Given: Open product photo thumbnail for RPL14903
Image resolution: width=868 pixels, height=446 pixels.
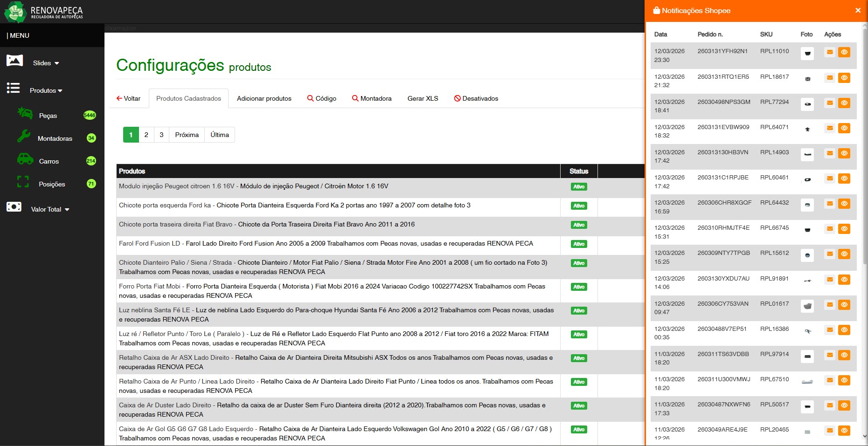Looking at the screenshot, I should [807, 154].
